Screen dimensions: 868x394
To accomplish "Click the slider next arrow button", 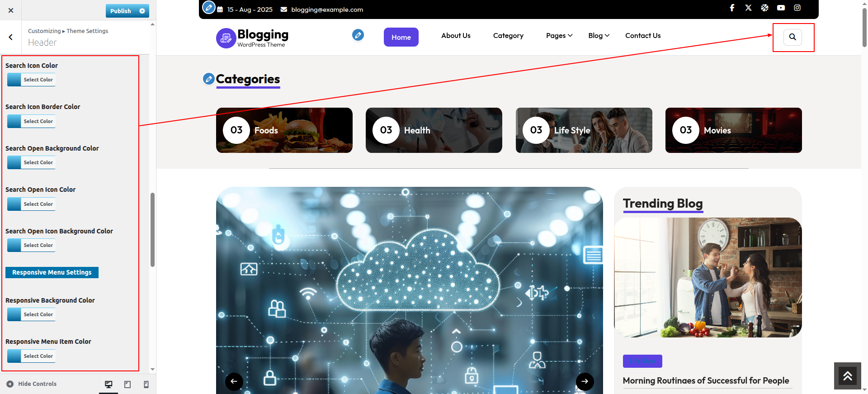I will (585, 381).
